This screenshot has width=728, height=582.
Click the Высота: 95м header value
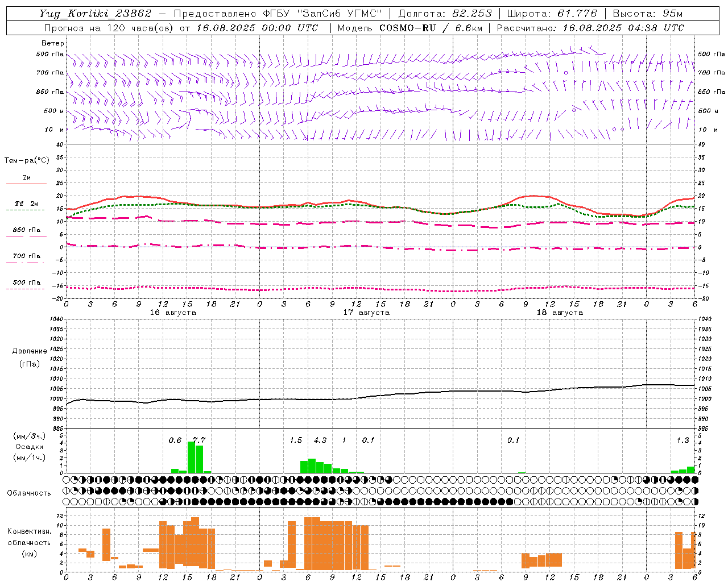[647, 14]
